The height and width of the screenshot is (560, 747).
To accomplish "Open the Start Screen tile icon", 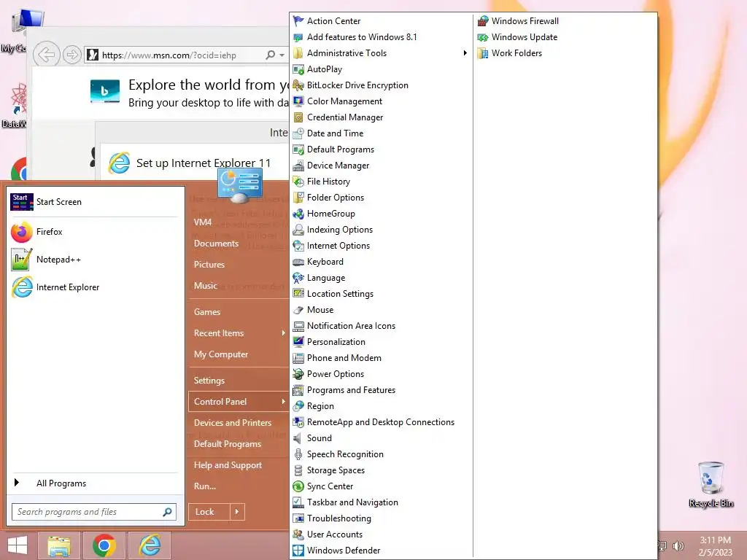I will 21,202.
